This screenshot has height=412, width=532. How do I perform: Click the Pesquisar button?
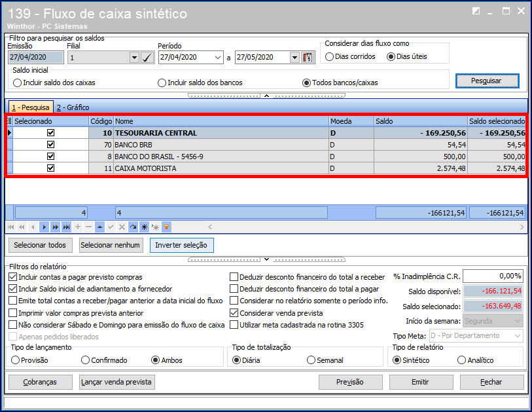click(x=488, y=81)
